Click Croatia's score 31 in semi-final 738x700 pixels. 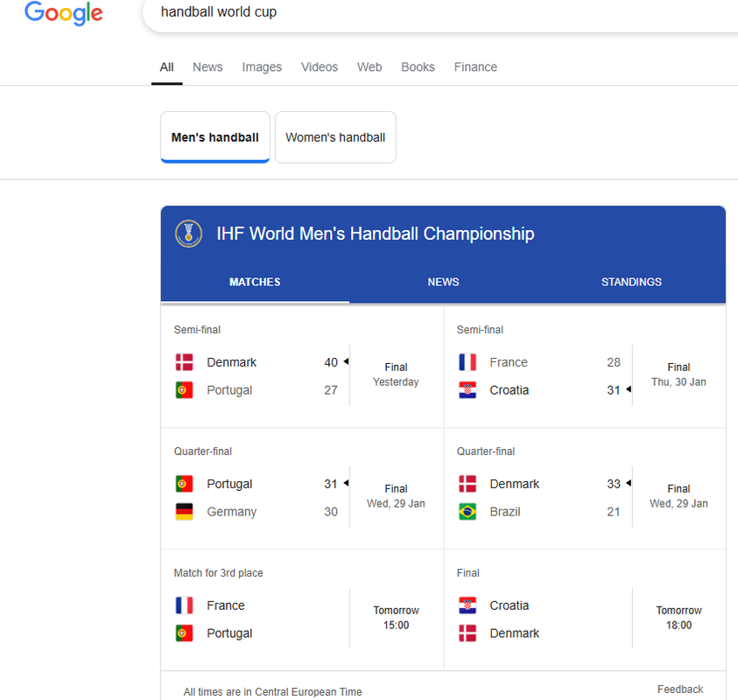(x=614, y=390)
